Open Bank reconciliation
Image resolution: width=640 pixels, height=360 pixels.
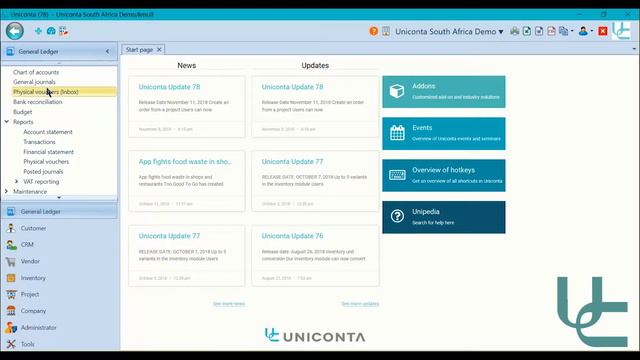coord(38,102)
